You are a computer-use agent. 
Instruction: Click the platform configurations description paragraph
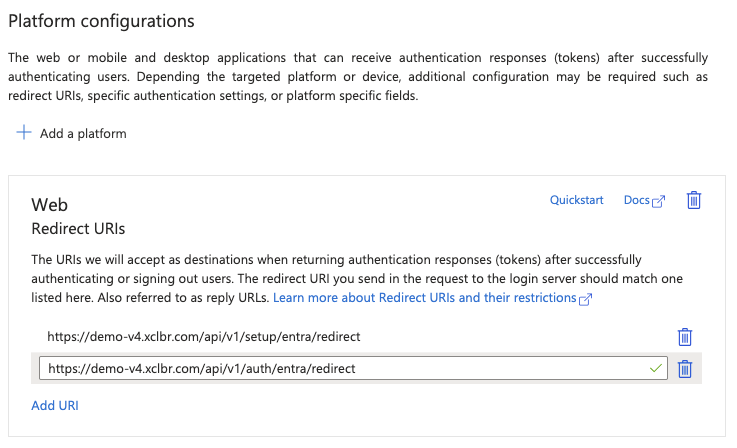point(358,76)
